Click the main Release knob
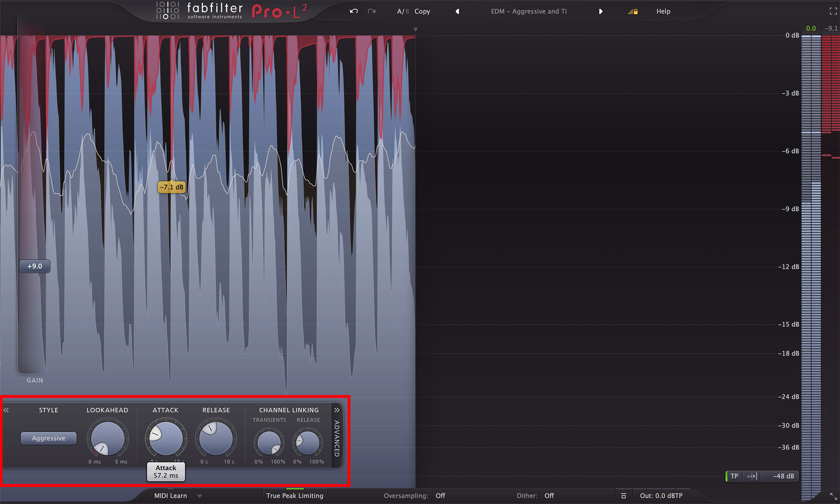The height and width of the screenshot is (504, 840). [216, 438]
